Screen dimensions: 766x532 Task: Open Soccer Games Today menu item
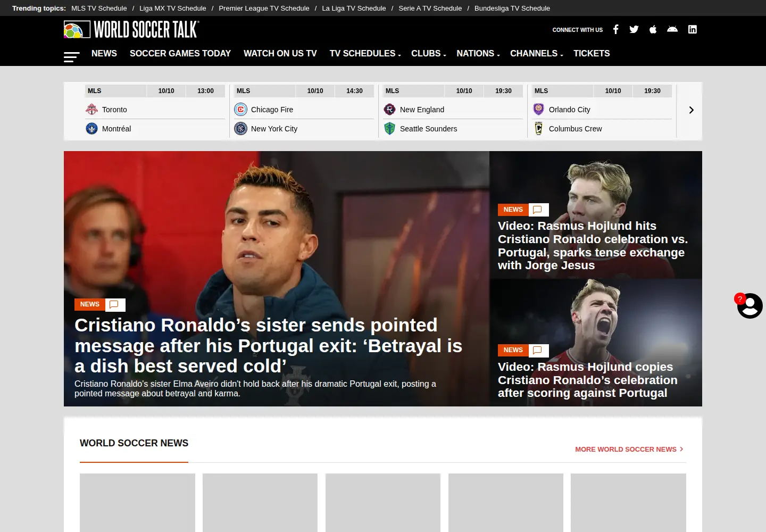tap(180, 53)
